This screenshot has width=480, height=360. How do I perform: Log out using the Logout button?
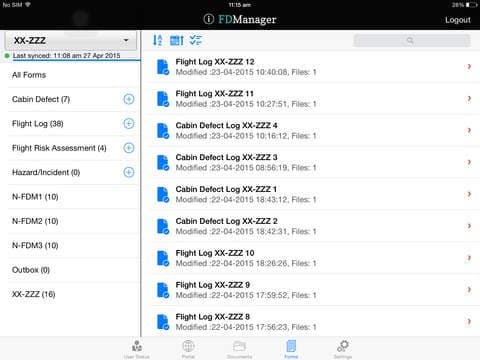point(458,20)
